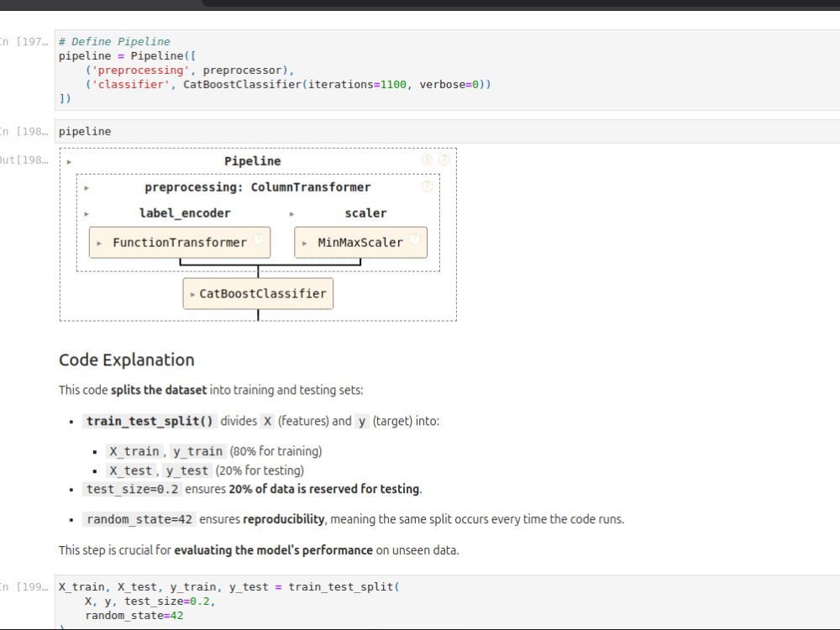Expand the label_encoder branch arrow

[86, 213]
